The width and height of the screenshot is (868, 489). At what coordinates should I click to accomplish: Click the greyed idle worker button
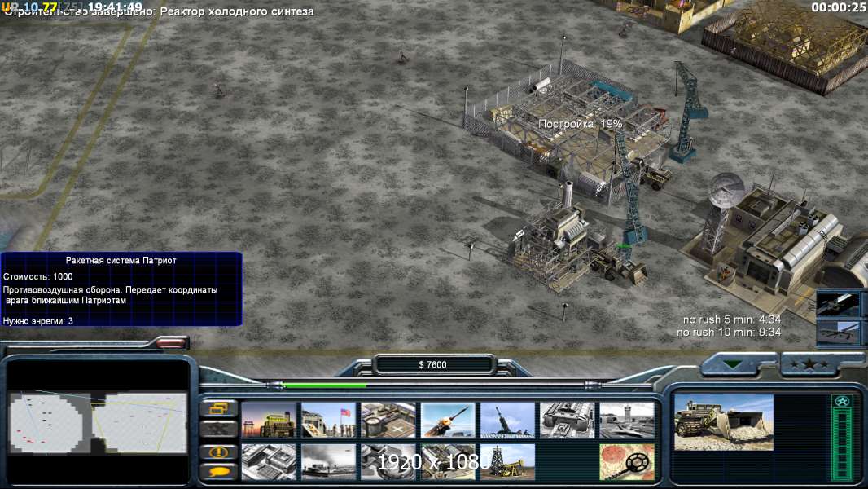pos(219,429)
